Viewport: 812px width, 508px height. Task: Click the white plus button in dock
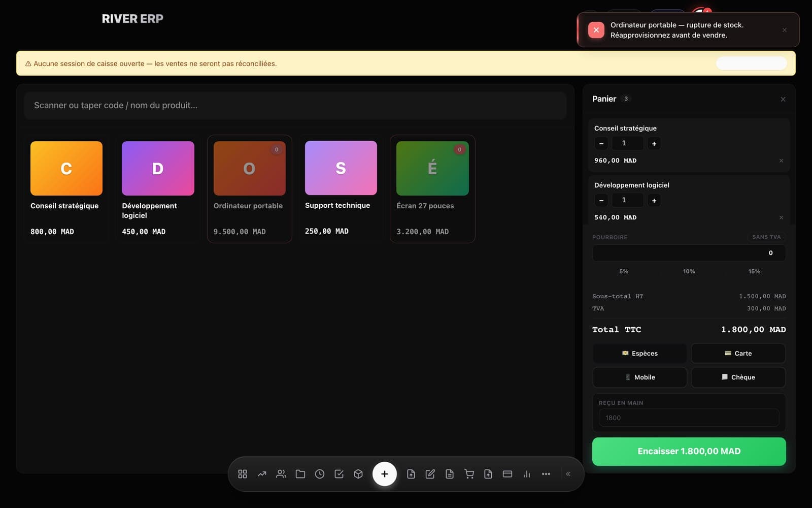click(385, 474)
